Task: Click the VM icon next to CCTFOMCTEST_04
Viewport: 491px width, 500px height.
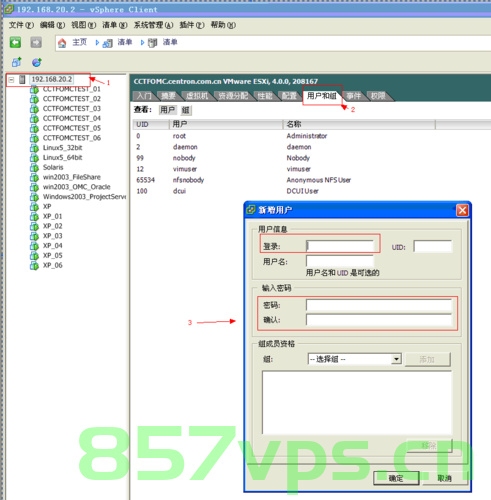Action: click(34, 119)
